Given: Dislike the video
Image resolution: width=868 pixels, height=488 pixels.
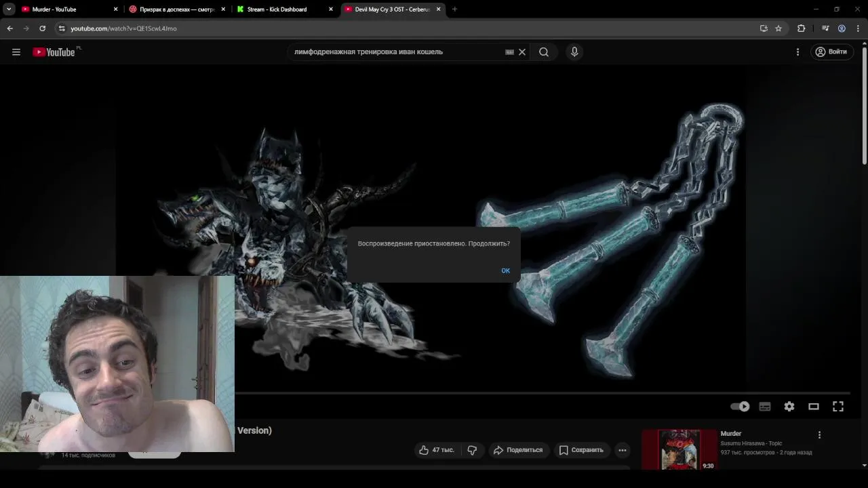Looking at the screenshot, I should coord(472,450).
